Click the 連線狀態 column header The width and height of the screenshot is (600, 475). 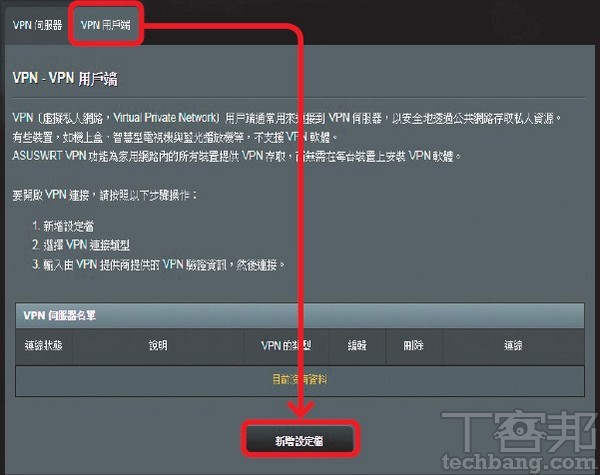pyautogui.click(x=44, y=346)
